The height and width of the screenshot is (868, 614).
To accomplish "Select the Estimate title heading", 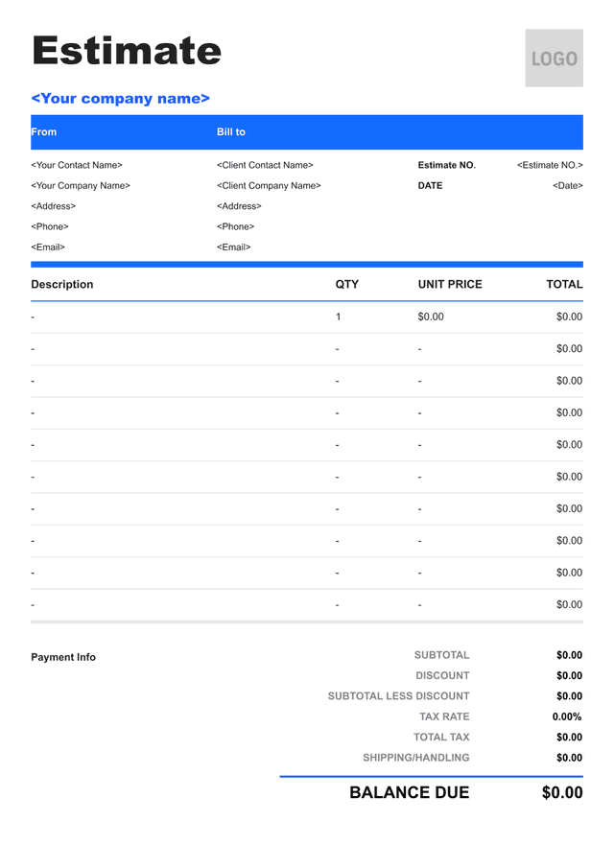I will (127, 51).
